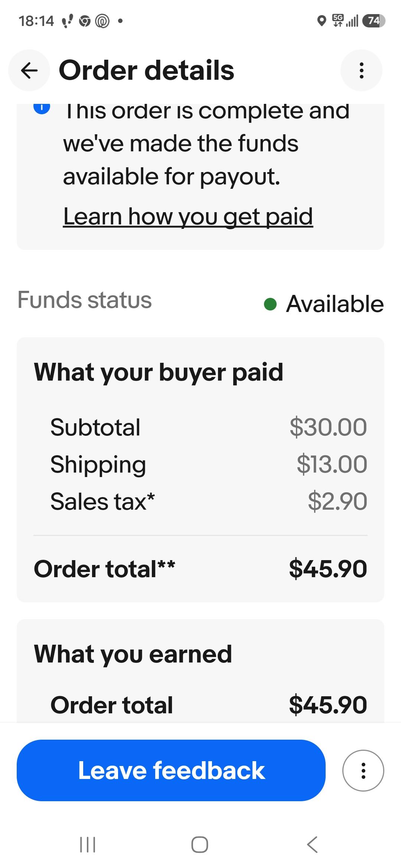Tap the Subtotal $30.00 row
401x868 pixels.
coord(209,427)
